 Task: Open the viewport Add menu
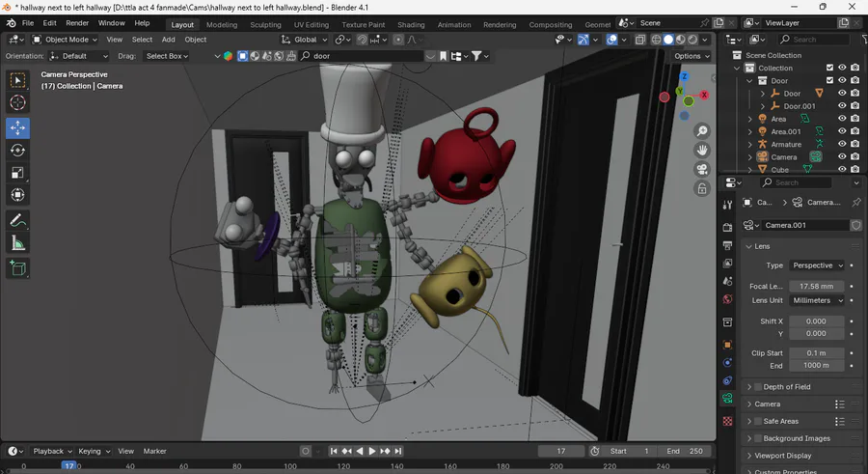point(168,40)
